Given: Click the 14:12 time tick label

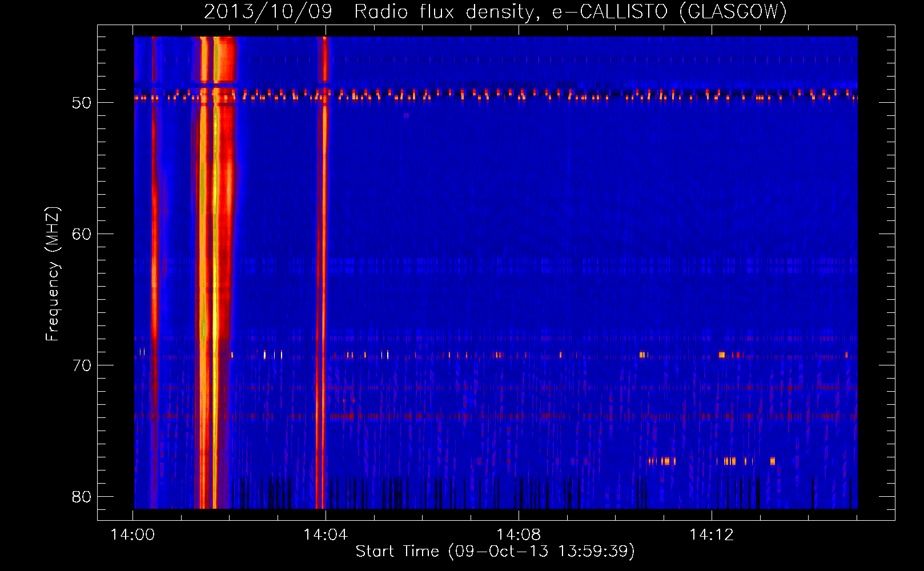Looking at the screenshot, I should click(x=712, y=535).
